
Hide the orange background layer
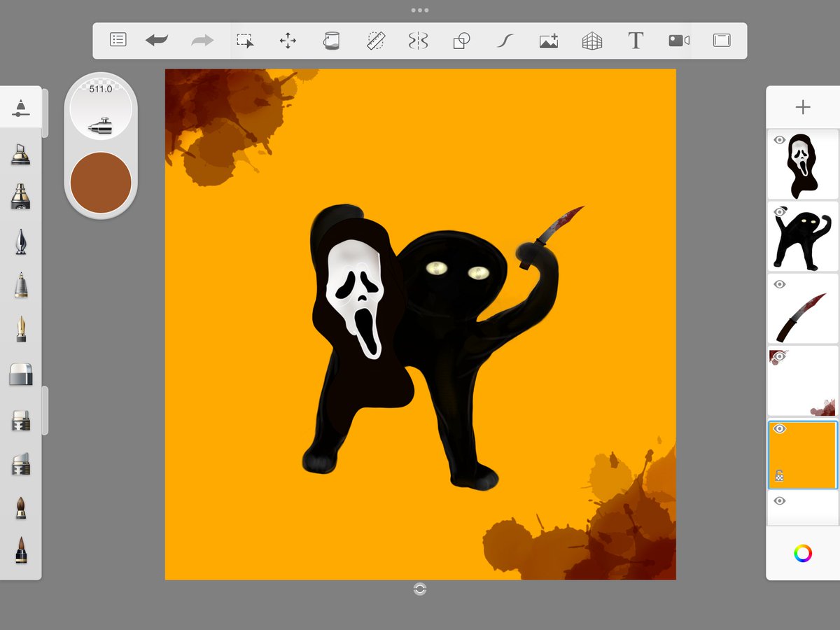pyautogui.click(x=779, y=428)
